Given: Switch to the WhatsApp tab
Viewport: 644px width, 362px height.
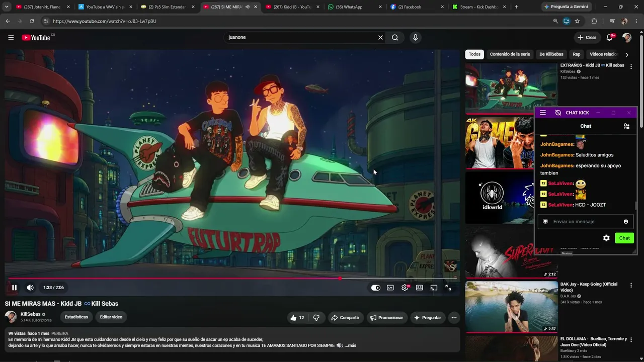Looking at the screenshot, I should tap(355, 7).
